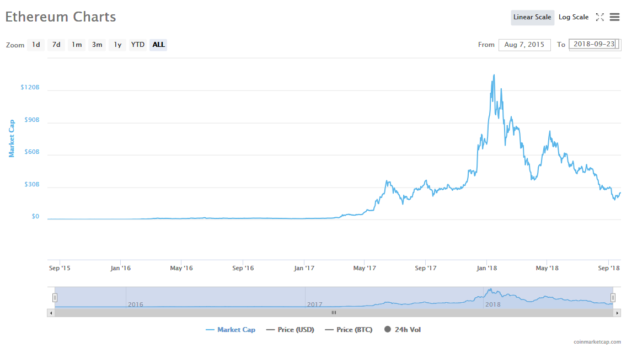Set zoom range to 3m
Image resolution: width=632 pixels, height=364 pixels.
pos(97,45)
